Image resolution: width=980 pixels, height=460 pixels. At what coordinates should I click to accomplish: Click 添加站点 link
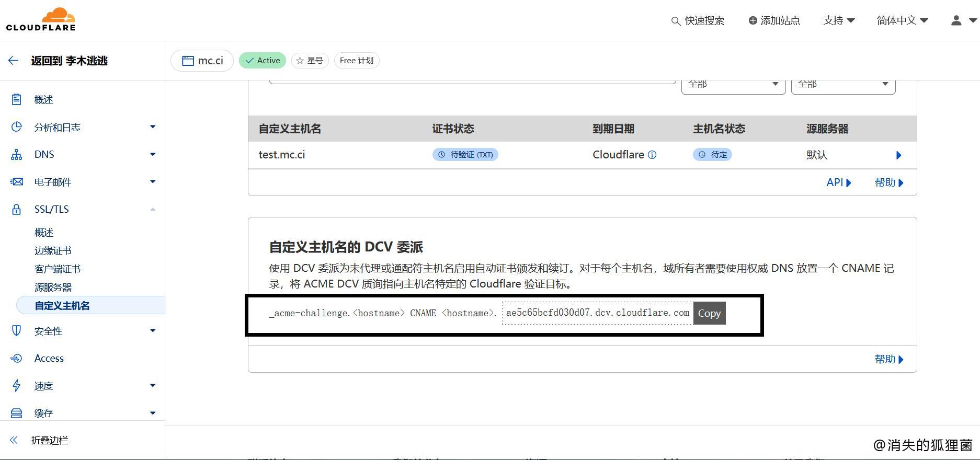point(774,20)
